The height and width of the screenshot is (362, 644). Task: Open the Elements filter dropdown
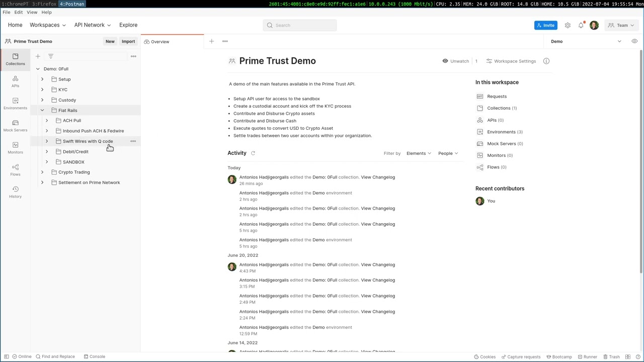[419, 153]
